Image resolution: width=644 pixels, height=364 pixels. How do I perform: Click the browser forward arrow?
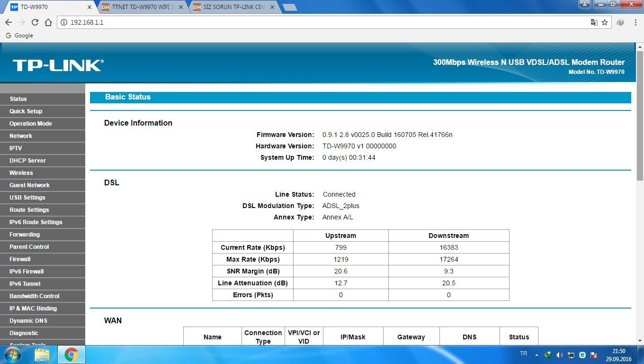pos(22,22)
